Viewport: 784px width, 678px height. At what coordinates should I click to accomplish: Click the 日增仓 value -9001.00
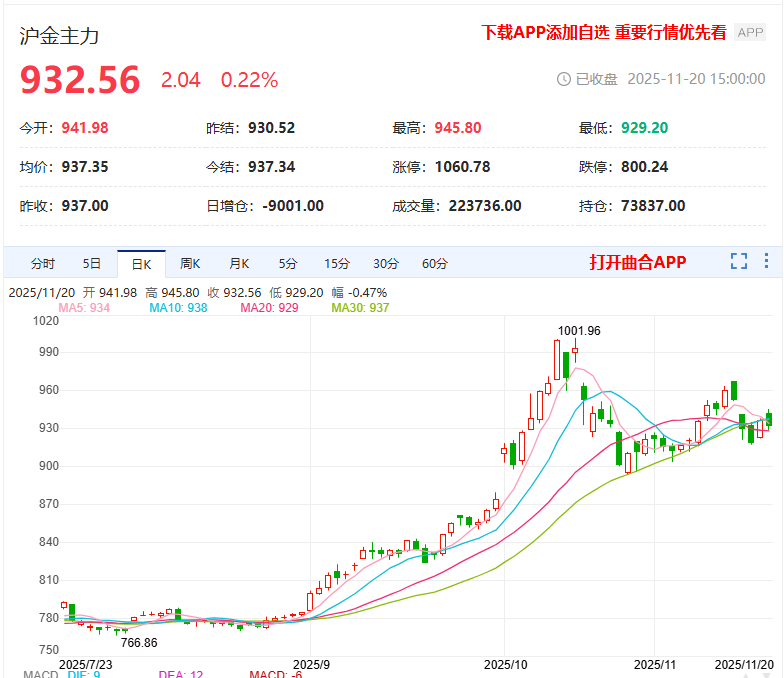pyautogui.click(x=293, y=206)
